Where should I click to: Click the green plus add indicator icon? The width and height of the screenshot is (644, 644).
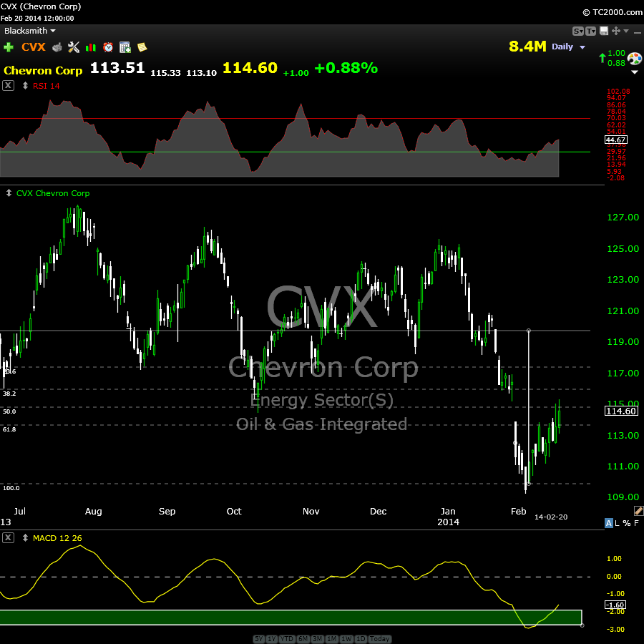[x=8, y=47]
